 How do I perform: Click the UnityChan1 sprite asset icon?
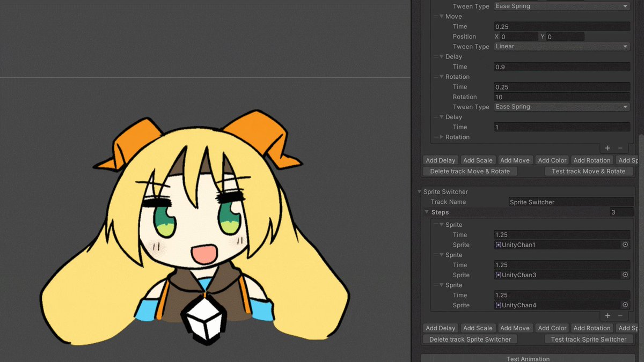499,245
